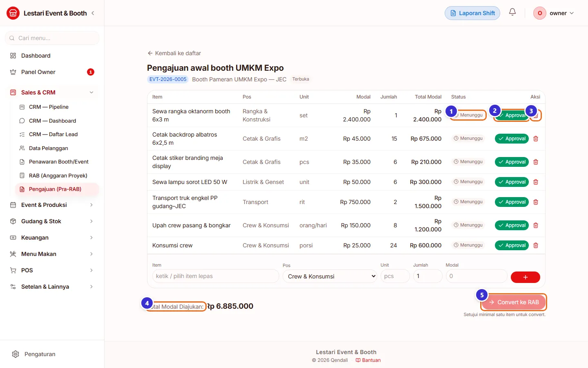588x368 pixels.
Task: Focus the Item name input field
Action: pos(216,276)
